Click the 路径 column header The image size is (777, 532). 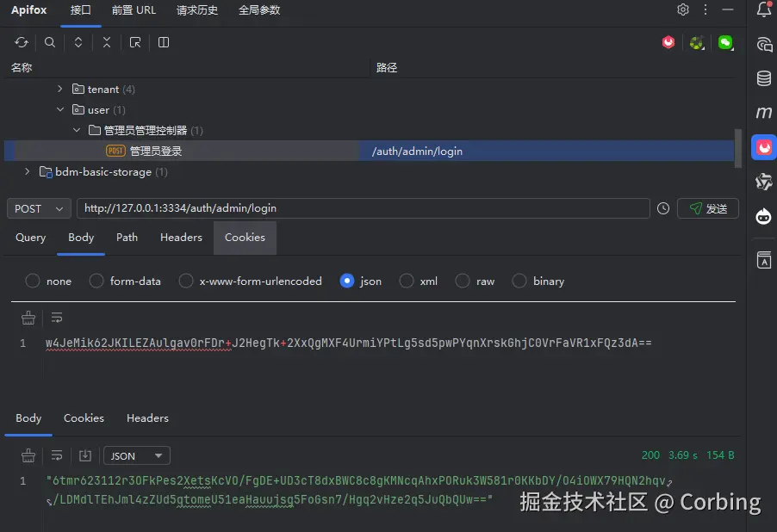387,67
